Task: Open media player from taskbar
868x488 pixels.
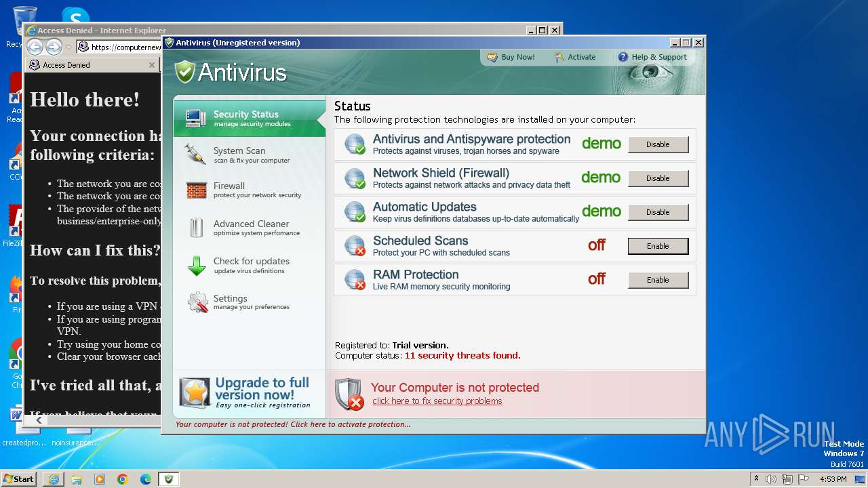Action: pyautogui.click(x=100, y=479)
